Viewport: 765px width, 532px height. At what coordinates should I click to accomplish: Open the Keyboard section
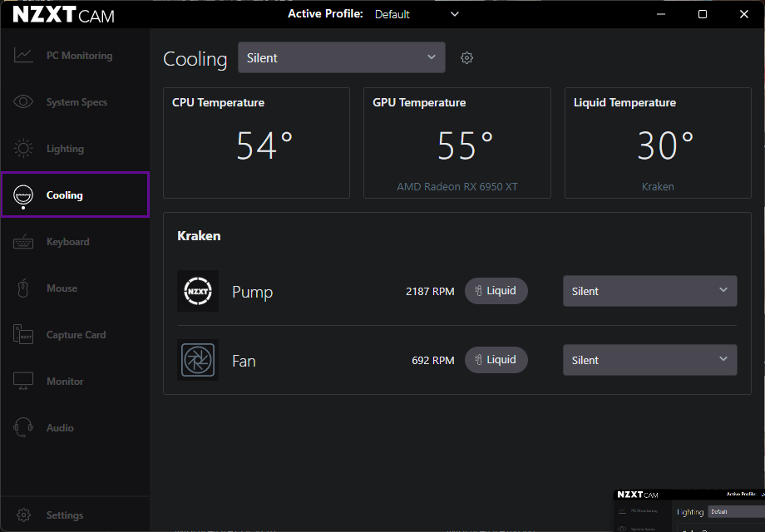click(x=75, y=242)
